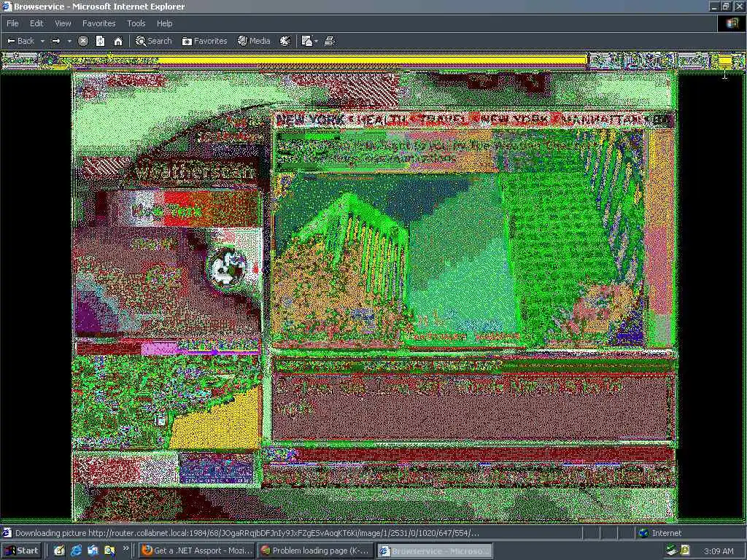Viewport: 747px width, 560px height.
Task: Open the Favorites pane toolbar button
Action: [204, 41]
